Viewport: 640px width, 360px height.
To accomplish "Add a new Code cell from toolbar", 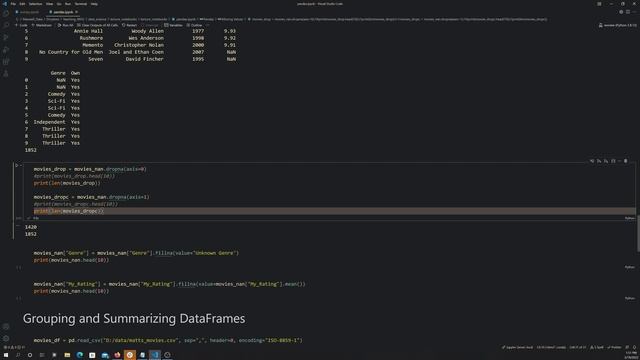I will click(x=21, y=25).
